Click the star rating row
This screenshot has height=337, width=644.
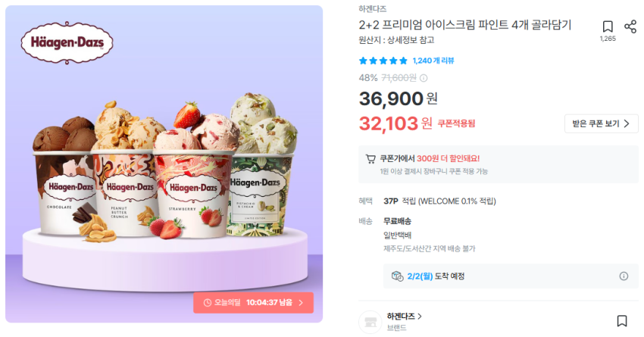point(383,61)
